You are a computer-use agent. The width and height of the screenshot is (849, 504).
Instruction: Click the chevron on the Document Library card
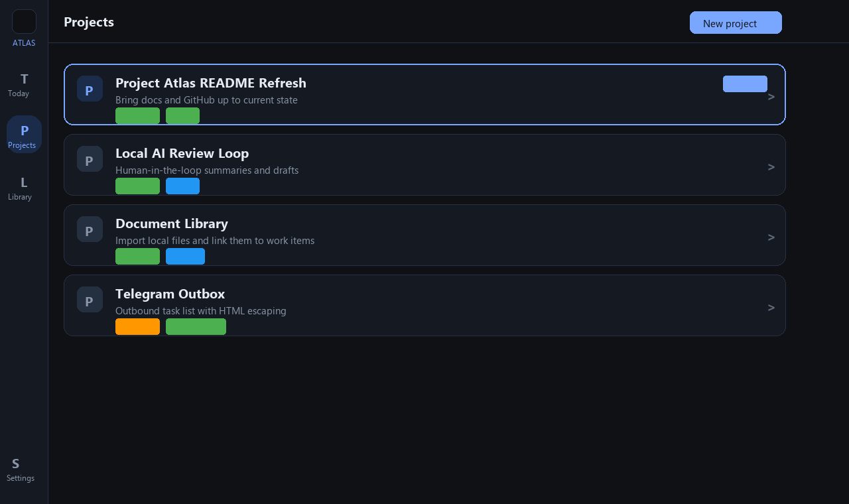(x=771, y=237)
